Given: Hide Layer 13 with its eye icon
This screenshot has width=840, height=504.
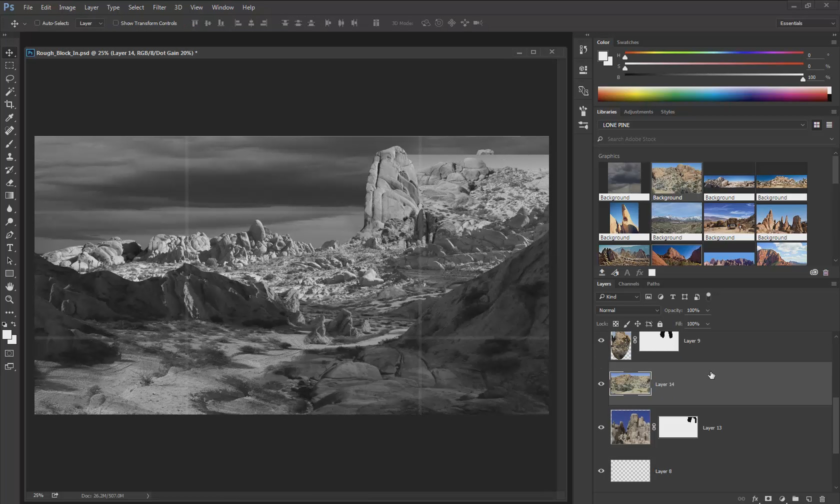Looking at the screenshot, I should pos(601,427).
